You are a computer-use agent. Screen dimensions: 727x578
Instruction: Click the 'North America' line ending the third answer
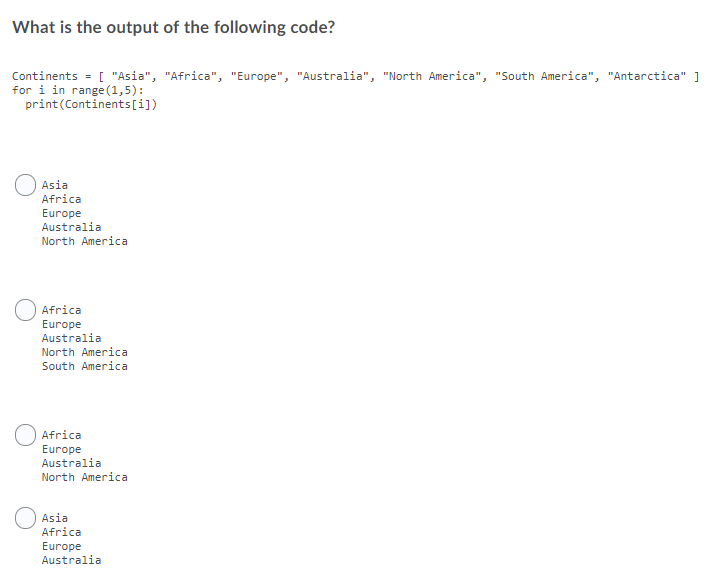click(84, 477)
